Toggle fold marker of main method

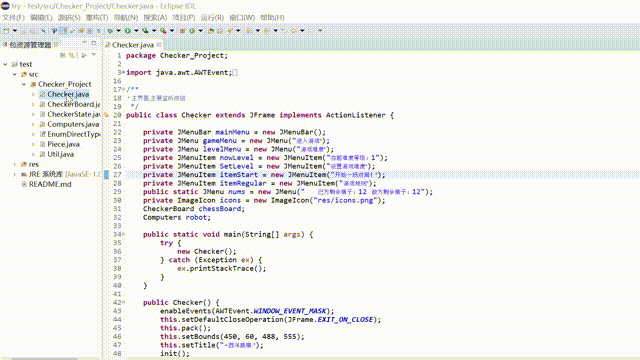click(x=123, y=234)
